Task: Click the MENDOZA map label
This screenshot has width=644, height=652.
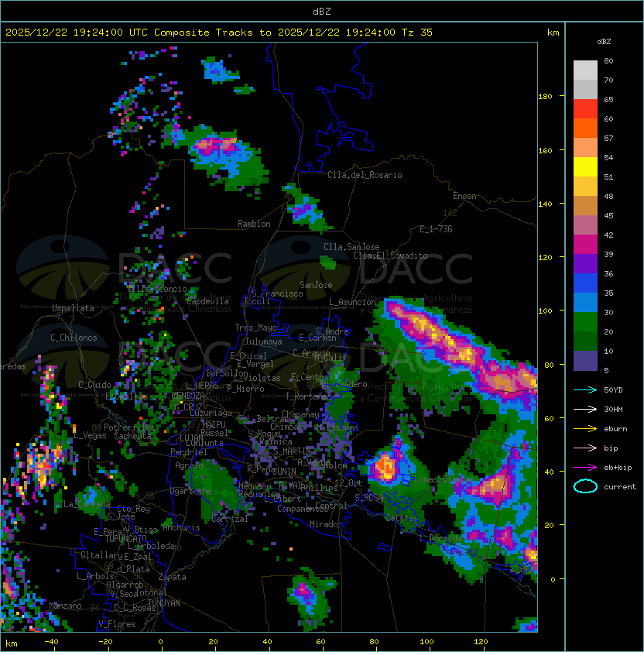Action: pos(188,396)
